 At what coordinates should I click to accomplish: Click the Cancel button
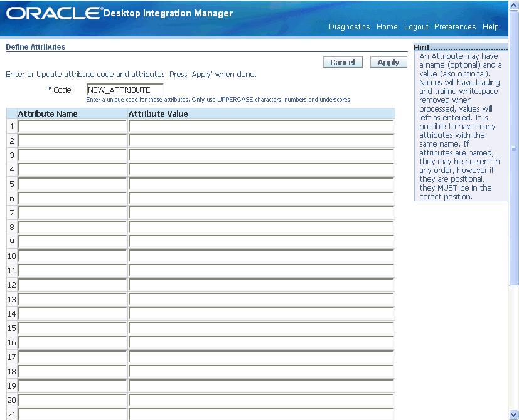click(x=342, y=62)
